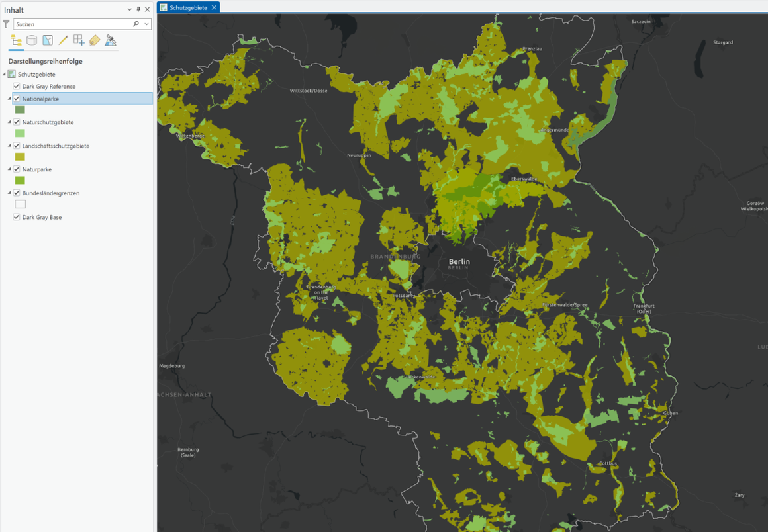Open Naturparke green symbol swatch
The image size is (768, 532).
pyautogui.click(x=20, y=180)
